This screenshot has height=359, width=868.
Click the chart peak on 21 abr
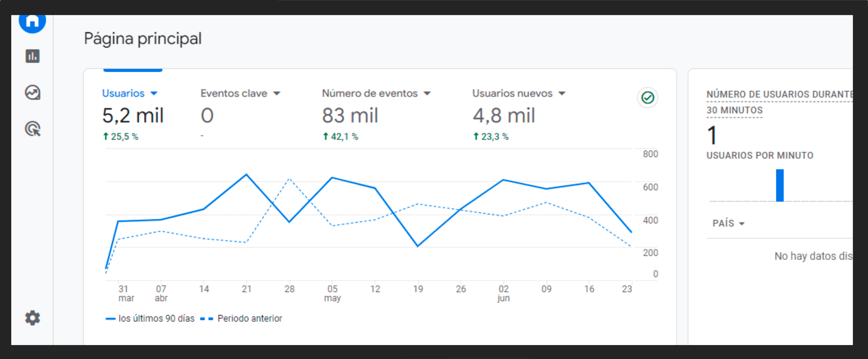(x=246, y=174)
